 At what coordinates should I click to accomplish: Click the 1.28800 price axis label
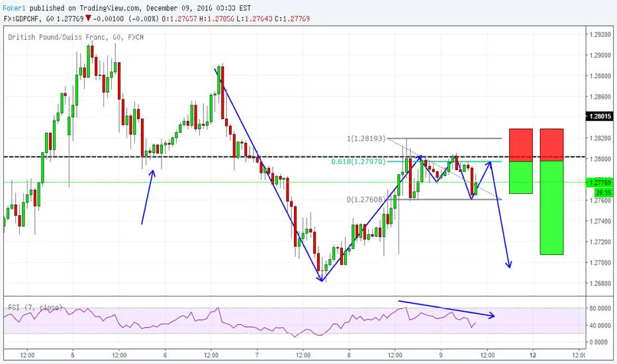click(600, 76)
